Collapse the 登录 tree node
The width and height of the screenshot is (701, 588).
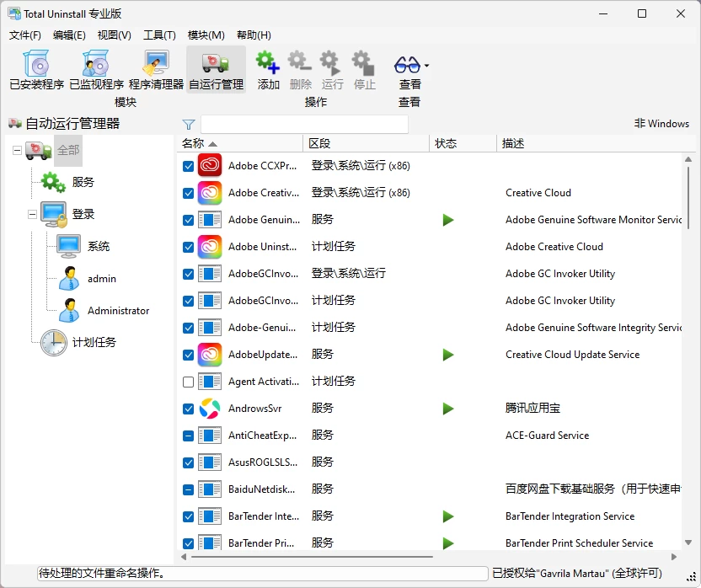pos(32,215)
